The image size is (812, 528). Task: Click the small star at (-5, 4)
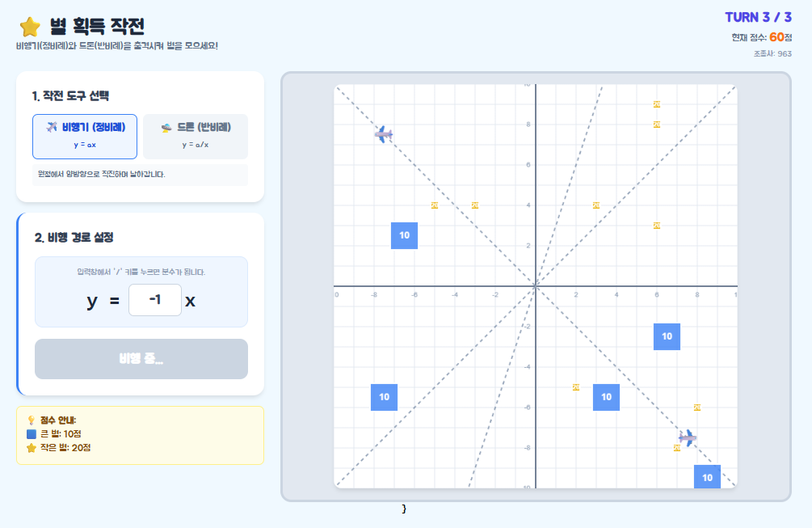click(x=435, y=205)
